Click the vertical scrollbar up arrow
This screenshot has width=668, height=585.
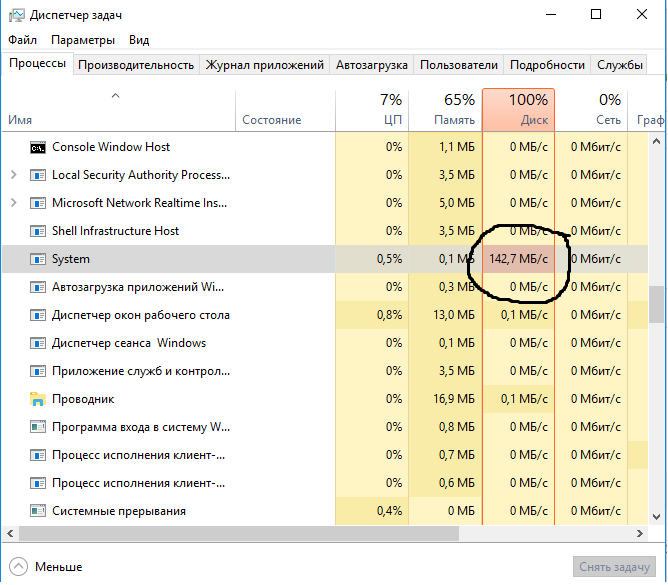[656, 141]
